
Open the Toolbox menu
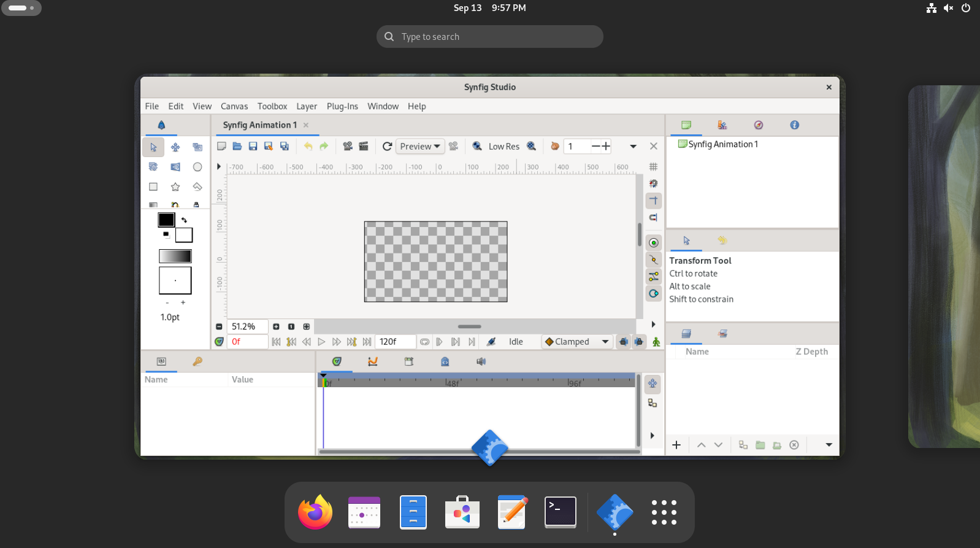pyautogui.click(x=272, y=106)
